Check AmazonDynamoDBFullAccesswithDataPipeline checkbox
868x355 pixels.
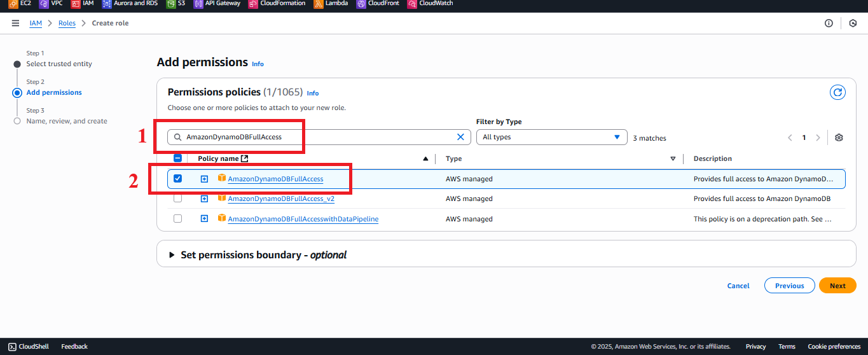(177, 218)
